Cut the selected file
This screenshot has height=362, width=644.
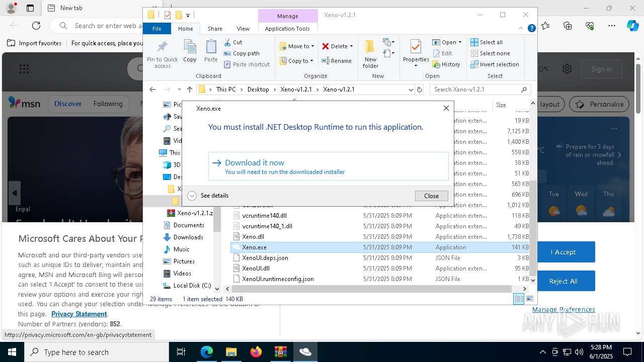pos(233,42)
